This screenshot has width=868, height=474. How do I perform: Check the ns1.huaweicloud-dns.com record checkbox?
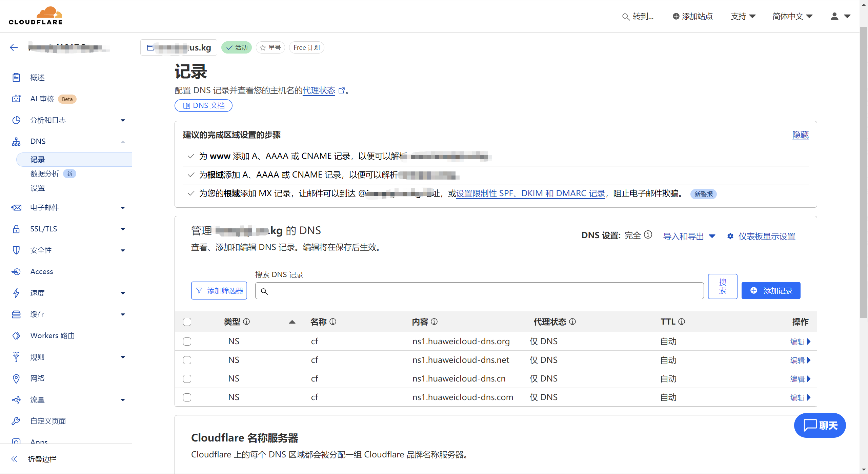click(187, 397)
